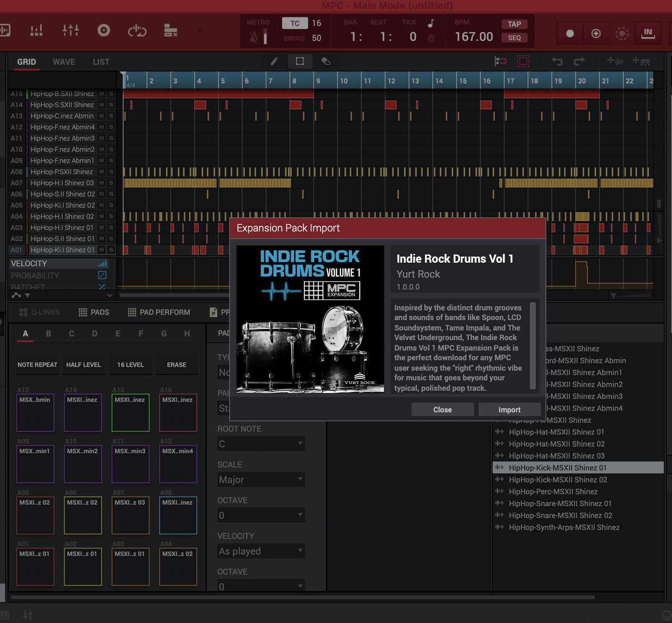
Task: Solo the A01 HipHop-Ki.I Shinez 01 track
Action: (111, 250)
